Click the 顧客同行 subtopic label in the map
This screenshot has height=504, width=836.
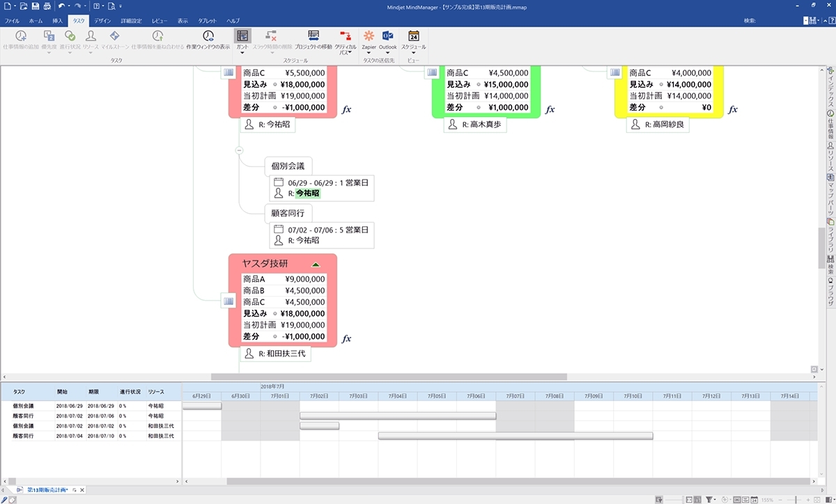coord(288,213)
